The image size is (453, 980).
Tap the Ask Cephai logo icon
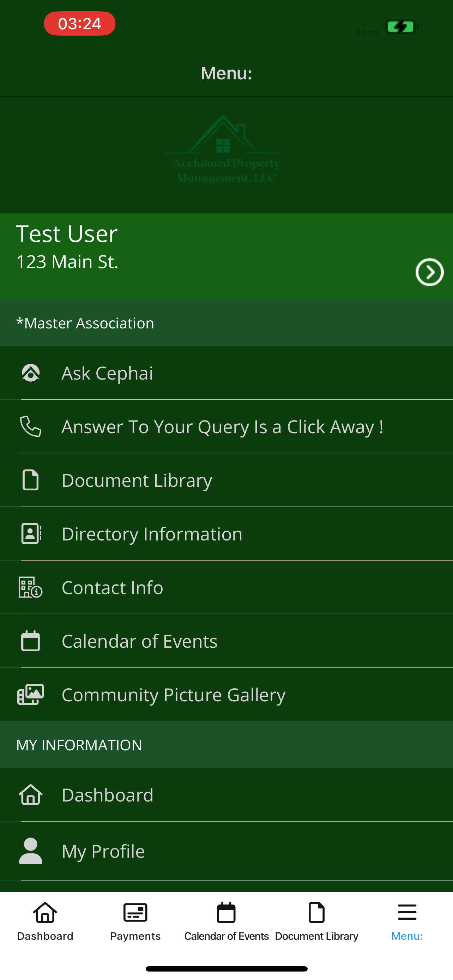click(31, 373)
